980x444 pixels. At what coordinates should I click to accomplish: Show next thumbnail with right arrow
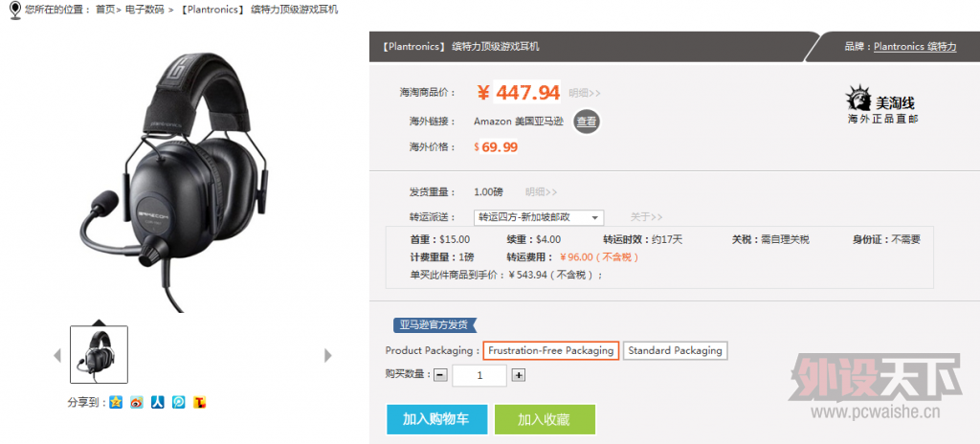[x=327, y=355]
